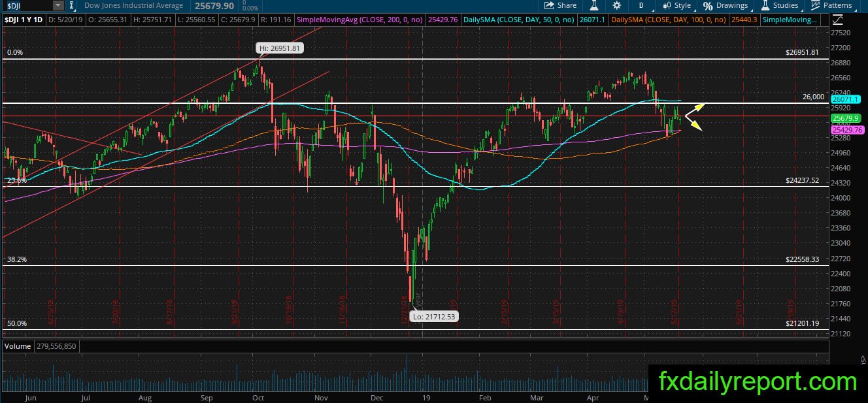The image size is (868, 403).
Task: Click the Studies beaker icon
Action: coord(765,5)
